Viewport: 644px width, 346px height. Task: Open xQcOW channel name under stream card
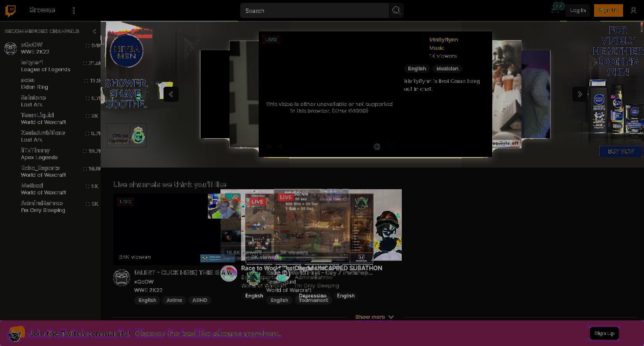tap(144, 281)
